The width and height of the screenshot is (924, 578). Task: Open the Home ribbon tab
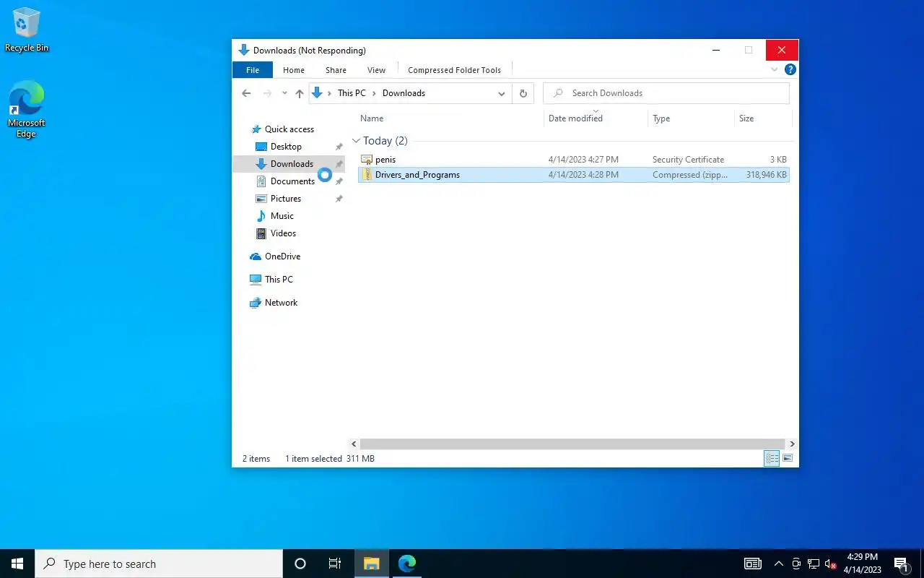click(294, 70)
